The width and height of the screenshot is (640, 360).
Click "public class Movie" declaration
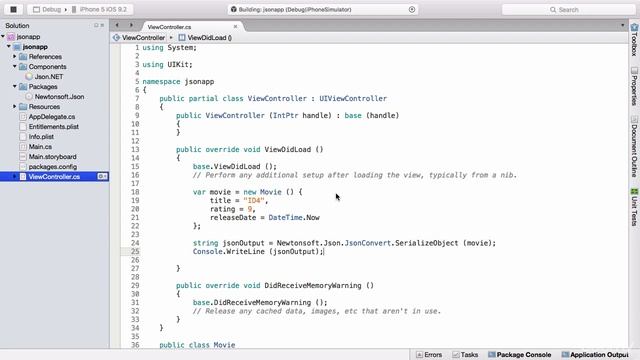coord(197,345)
